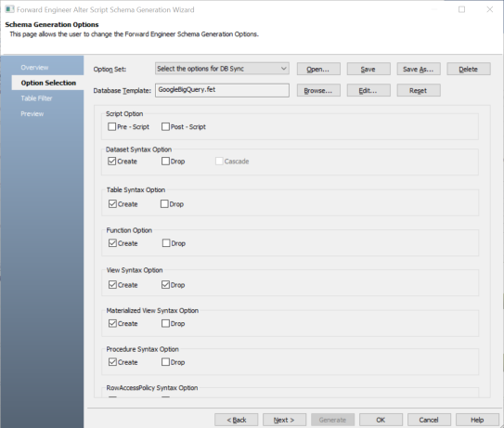Click the Reset button
The height and width of the screenshot is (428, 504).
click(419, 91)
